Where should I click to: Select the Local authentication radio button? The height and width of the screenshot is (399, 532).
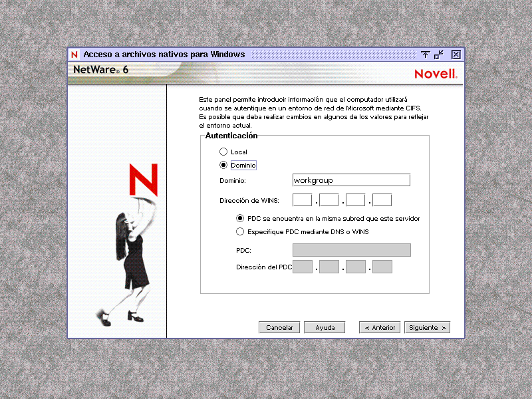point(223,152)
